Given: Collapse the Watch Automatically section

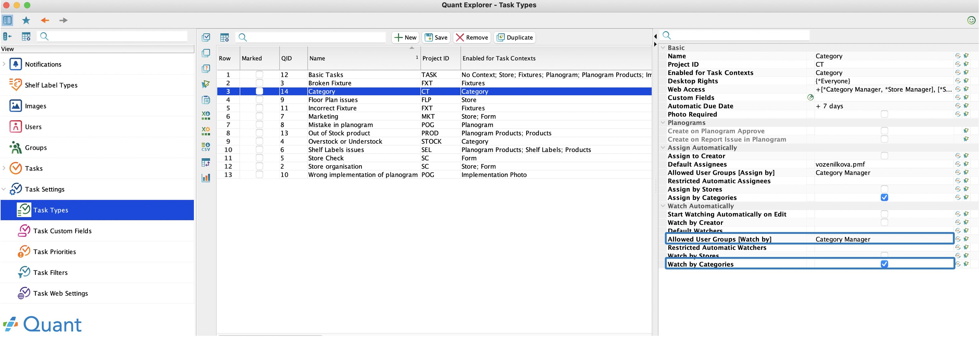Looking at the screenshot, I should 663,206.
